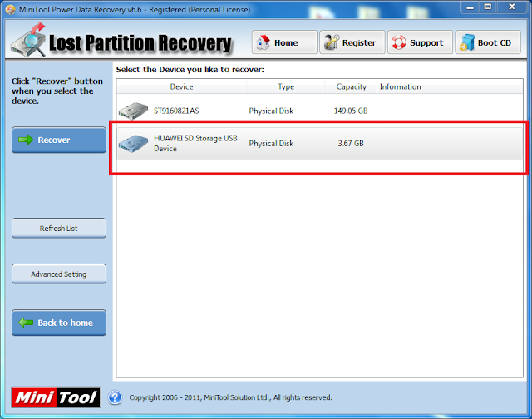Click the 149.05 GB capacity cell

click(x=351, y=111)
